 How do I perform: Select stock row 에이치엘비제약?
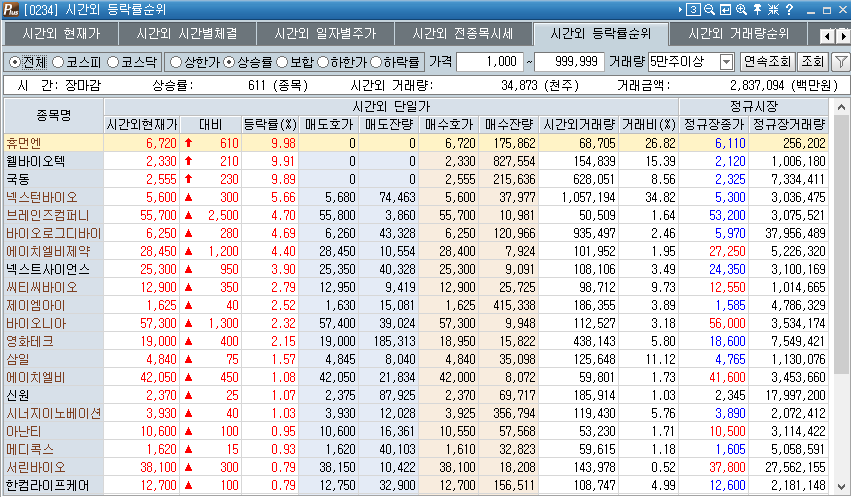coord(416,251)
